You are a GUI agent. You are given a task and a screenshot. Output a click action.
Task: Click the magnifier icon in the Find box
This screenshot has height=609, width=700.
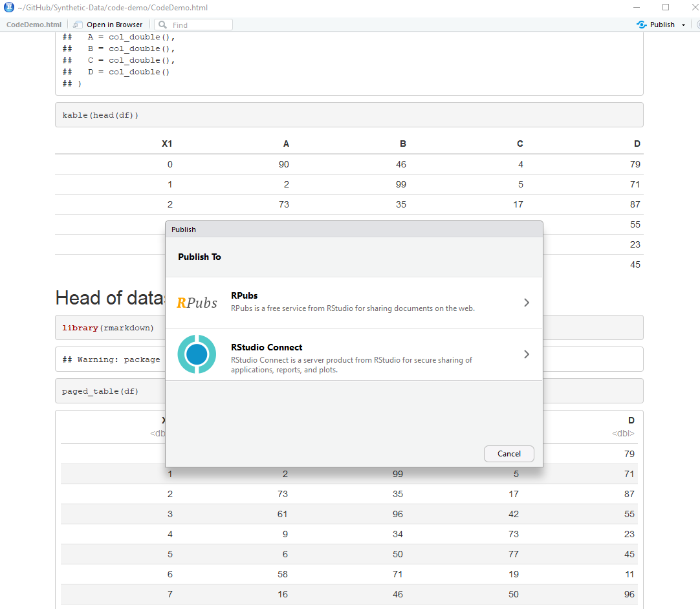point(162,24)
